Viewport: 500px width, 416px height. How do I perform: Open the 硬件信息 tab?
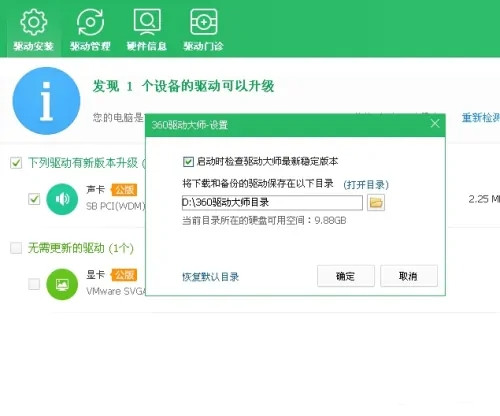tap(147, 29)
